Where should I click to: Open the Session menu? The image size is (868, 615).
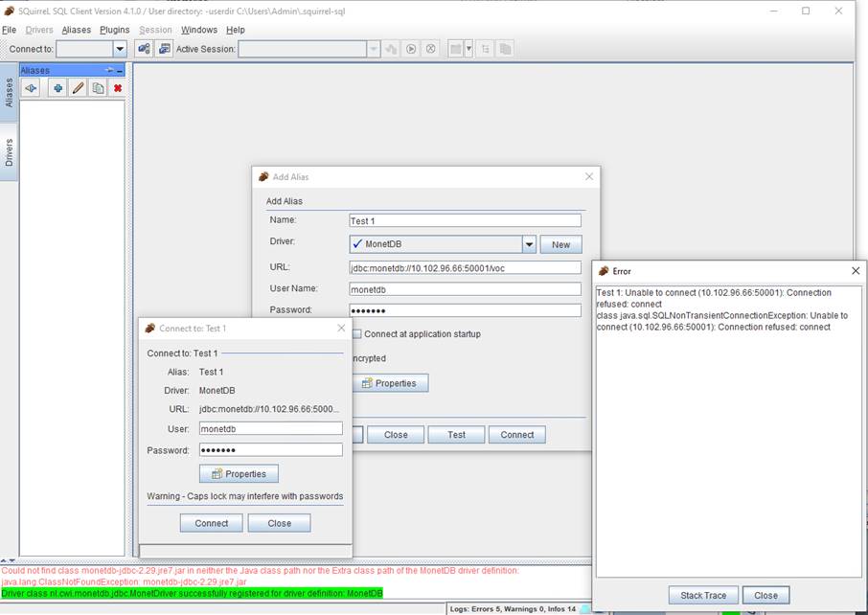pyautogui.click(x=155, y=30)
